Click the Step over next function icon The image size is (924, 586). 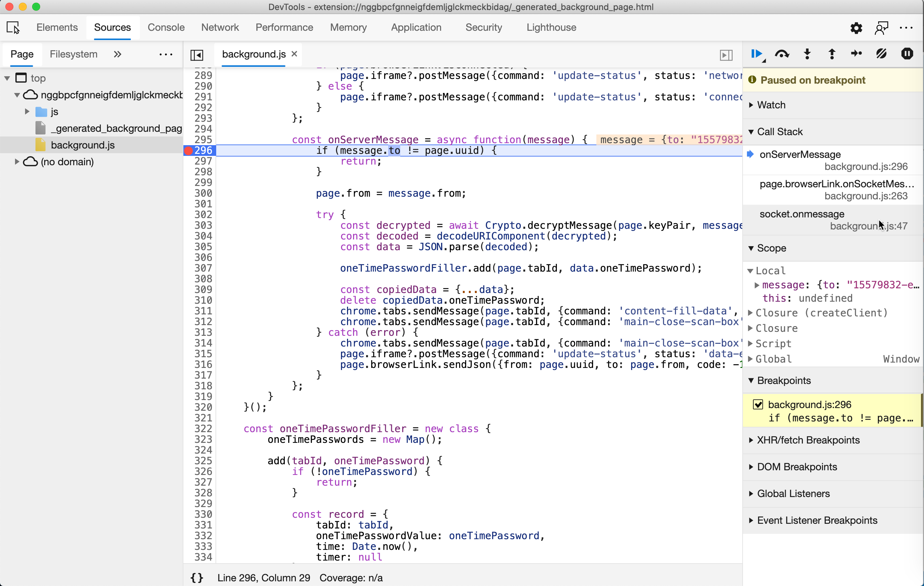click(x=782, y=54)
